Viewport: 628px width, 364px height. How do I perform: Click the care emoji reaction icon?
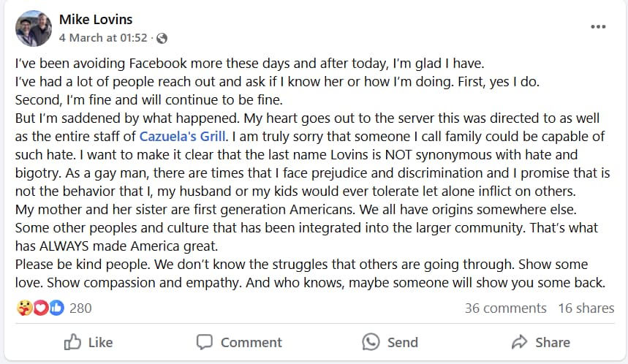pos(23,308)
